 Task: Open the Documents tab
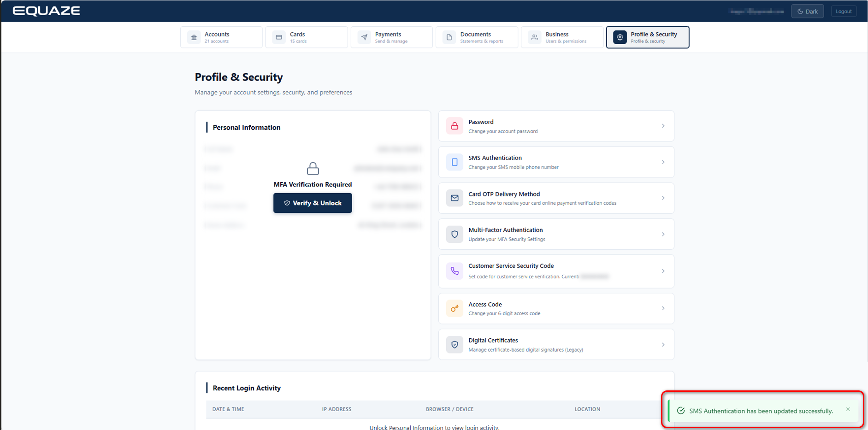pos(477,37)
